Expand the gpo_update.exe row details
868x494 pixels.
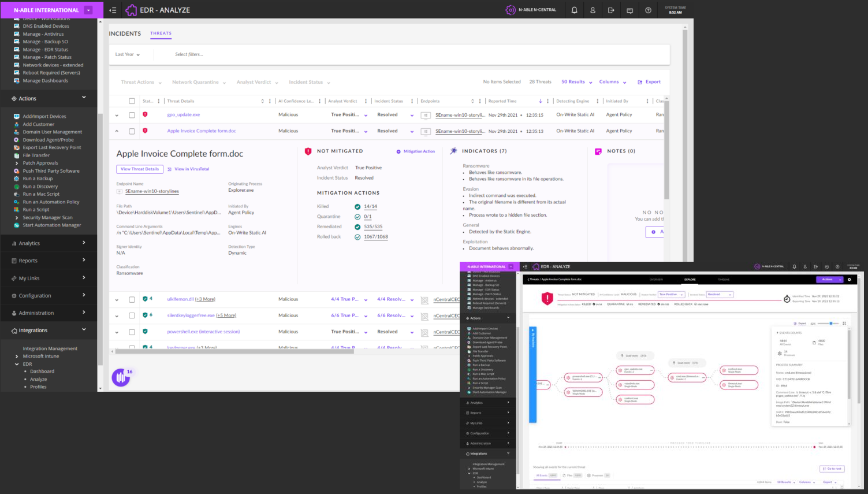[117, 115]
